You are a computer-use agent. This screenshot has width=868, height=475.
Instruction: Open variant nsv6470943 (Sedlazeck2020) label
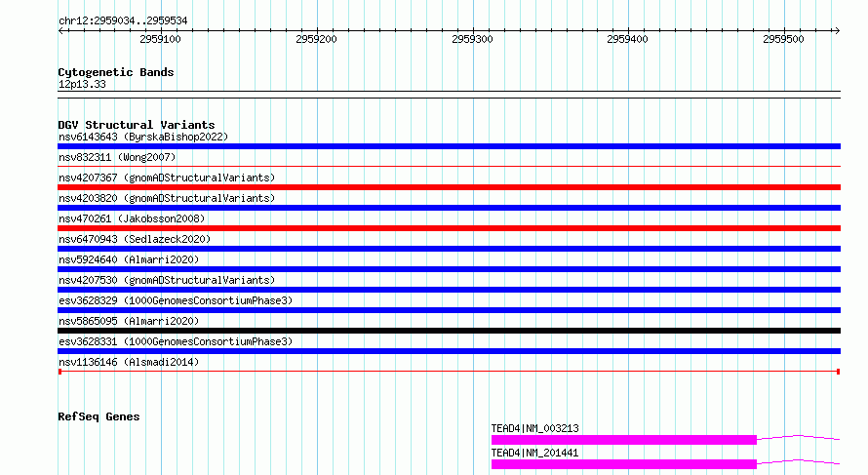135,239
